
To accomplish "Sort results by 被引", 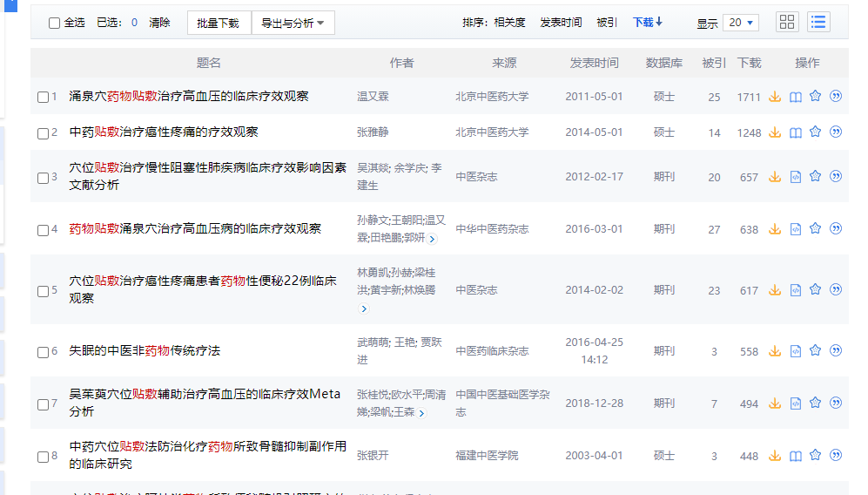I will tap(607, 22).
